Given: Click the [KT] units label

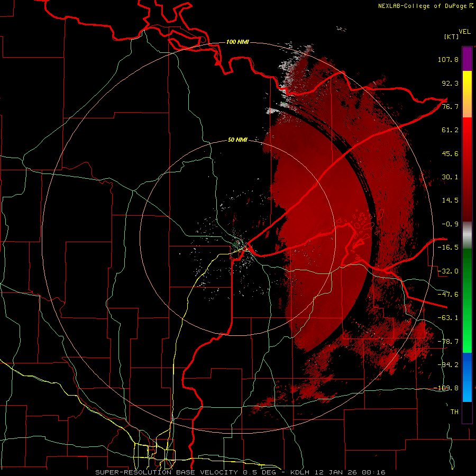Looking at the screenshot, I should coord(451,36).
